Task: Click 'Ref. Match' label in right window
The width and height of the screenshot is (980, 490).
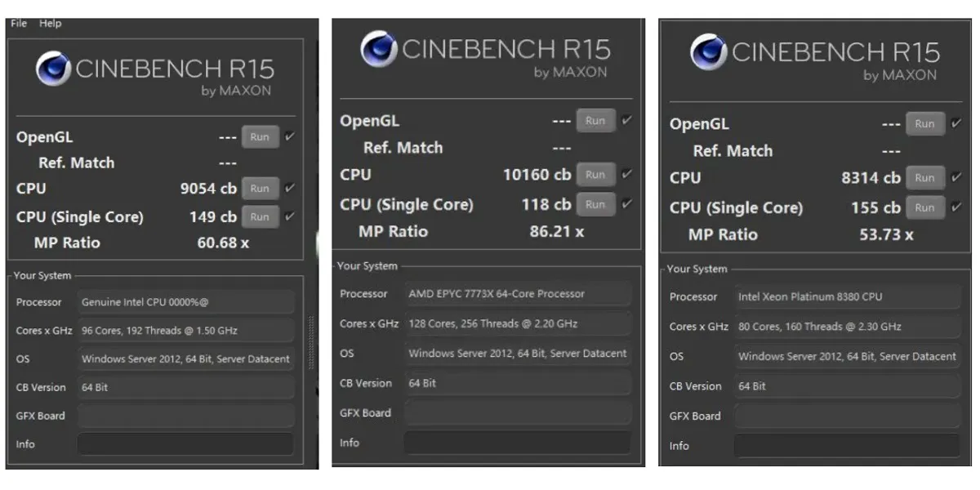Action: (x=733, y=151)
